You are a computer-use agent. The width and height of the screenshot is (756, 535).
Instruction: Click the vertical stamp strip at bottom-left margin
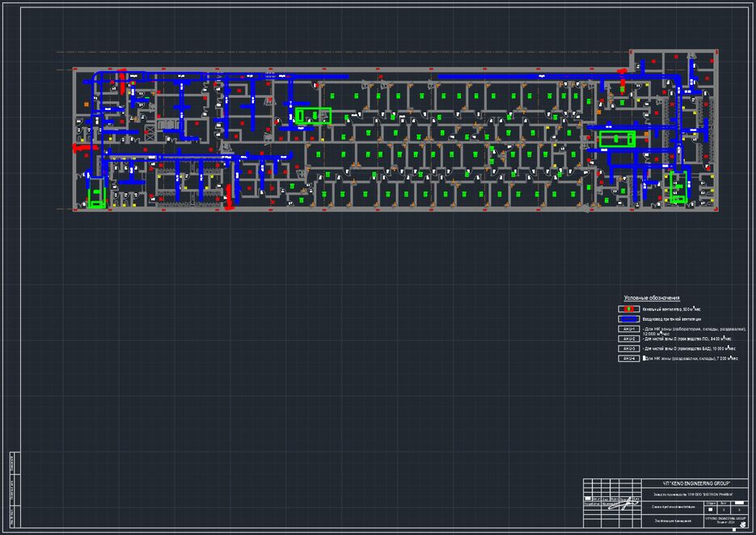click(12, 487)
